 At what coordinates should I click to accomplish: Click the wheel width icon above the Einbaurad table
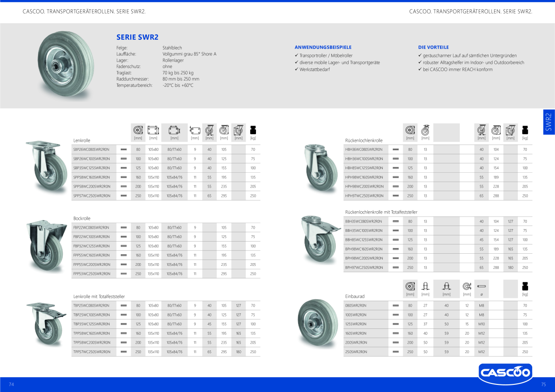(425, 286)
